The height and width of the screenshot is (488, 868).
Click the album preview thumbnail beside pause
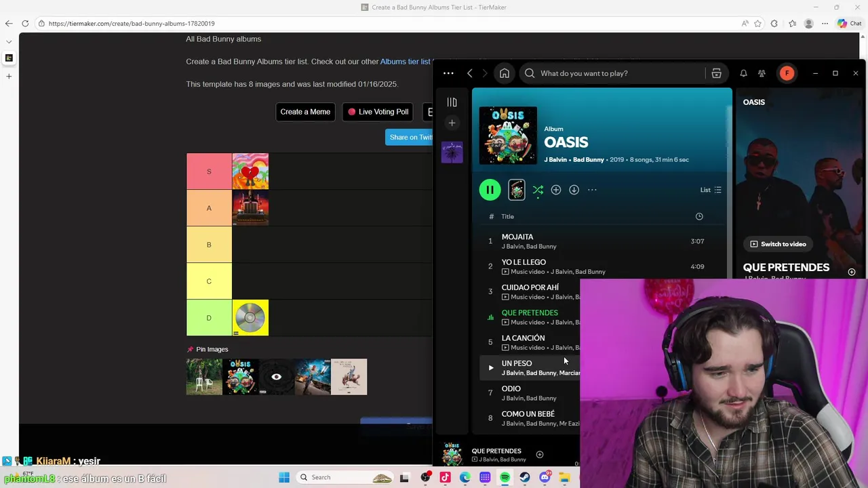coord(517,190)
